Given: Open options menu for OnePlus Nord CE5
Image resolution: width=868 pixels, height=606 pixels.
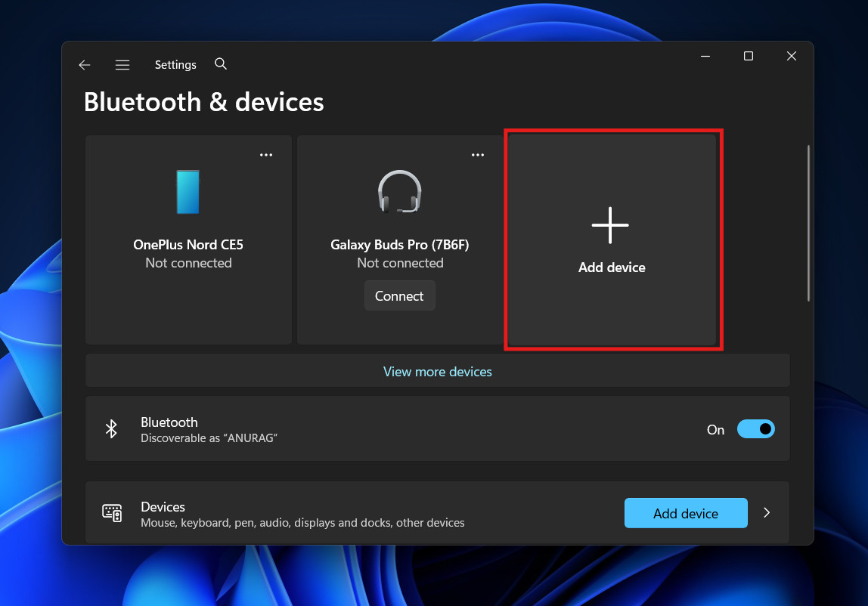Looking at the screenshot, I should (x=265, y=154).
